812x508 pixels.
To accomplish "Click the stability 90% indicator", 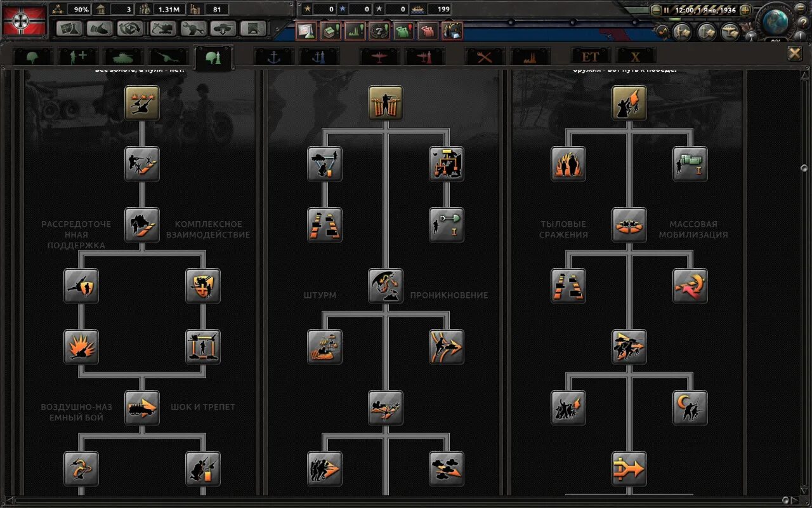I will pyautogui.click(x=72, y=9).
